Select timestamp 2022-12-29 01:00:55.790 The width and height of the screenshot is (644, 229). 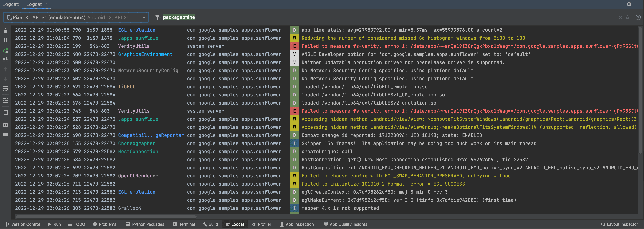click(48, 30)
